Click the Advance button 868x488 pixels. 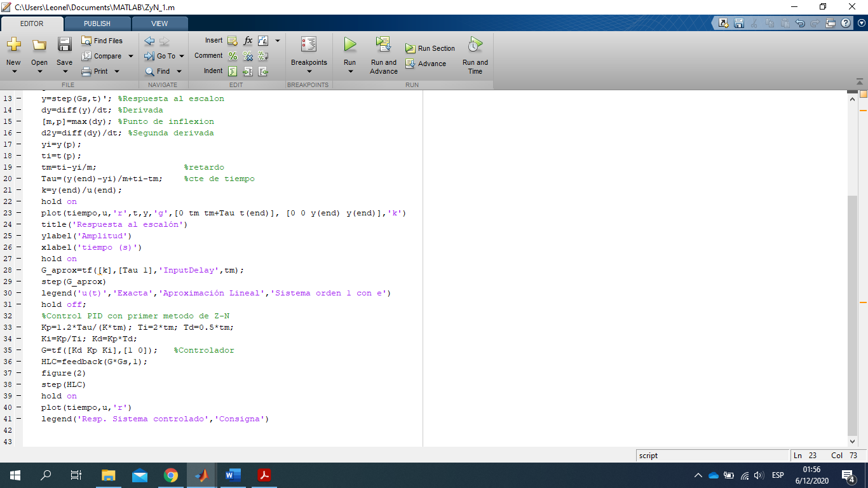click(x=426, y=64)
